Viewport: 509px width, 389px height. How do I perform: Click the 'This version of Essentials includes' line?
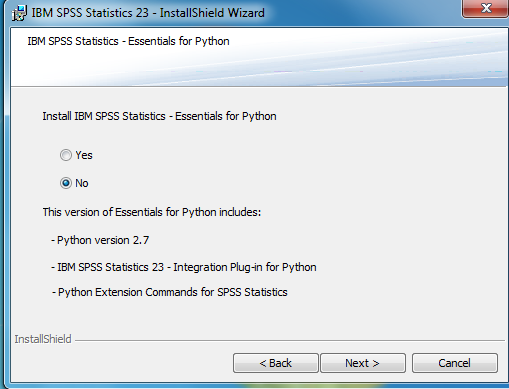tap(152, 212)
